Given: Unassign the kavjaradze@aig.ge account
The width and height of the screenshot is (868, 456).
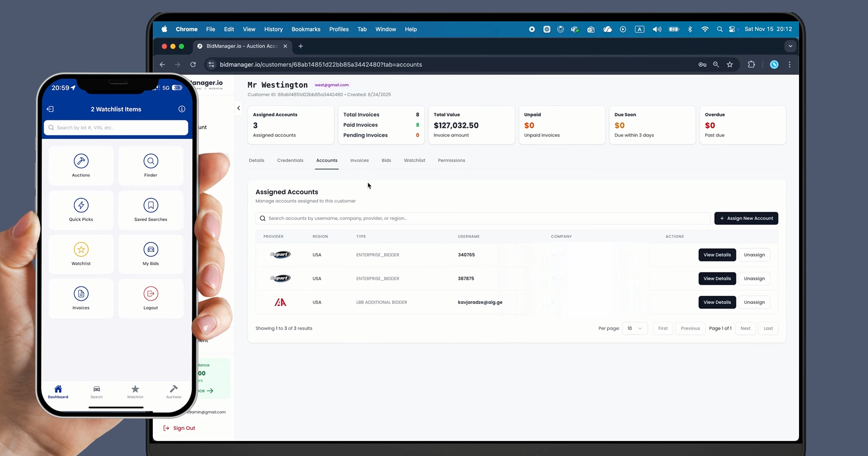Looking at the screenshot, I should [x=754, y=302].
